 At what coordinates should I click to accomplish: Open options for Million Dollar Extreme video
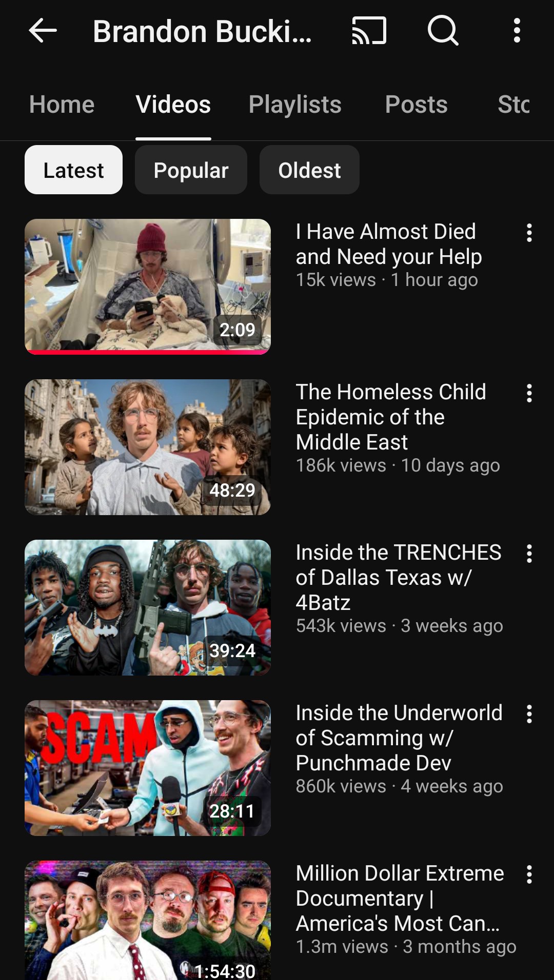click(529, 874)
